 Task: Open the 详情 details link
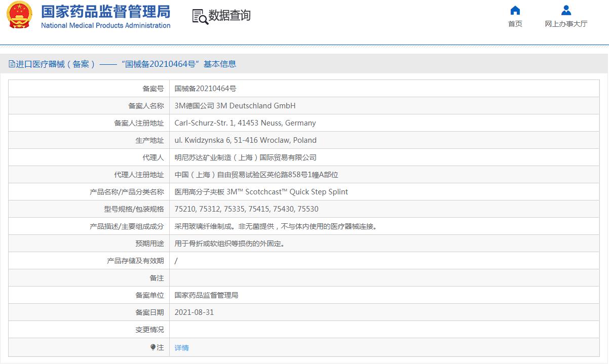[182, 348]
